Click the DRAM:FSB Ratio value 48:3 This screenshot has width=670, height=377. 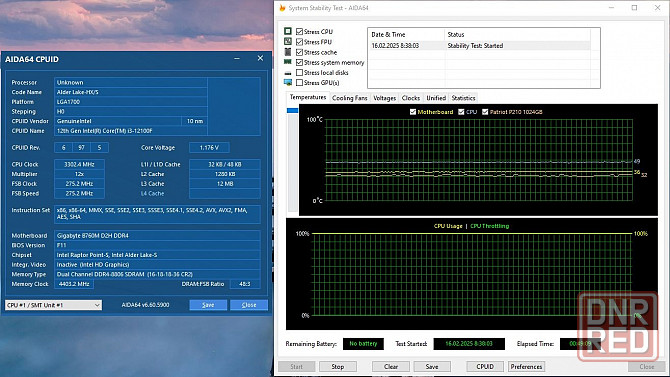[x=245, y=284]
